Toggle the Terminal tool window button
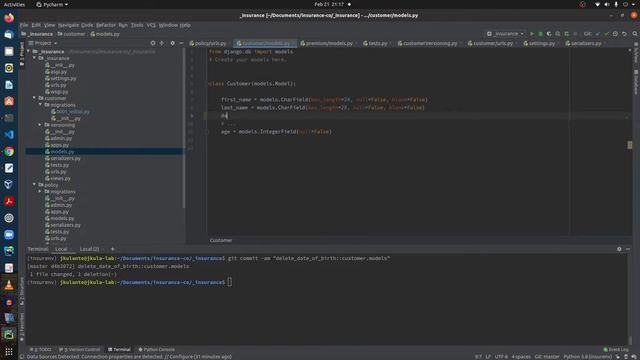 119,349
